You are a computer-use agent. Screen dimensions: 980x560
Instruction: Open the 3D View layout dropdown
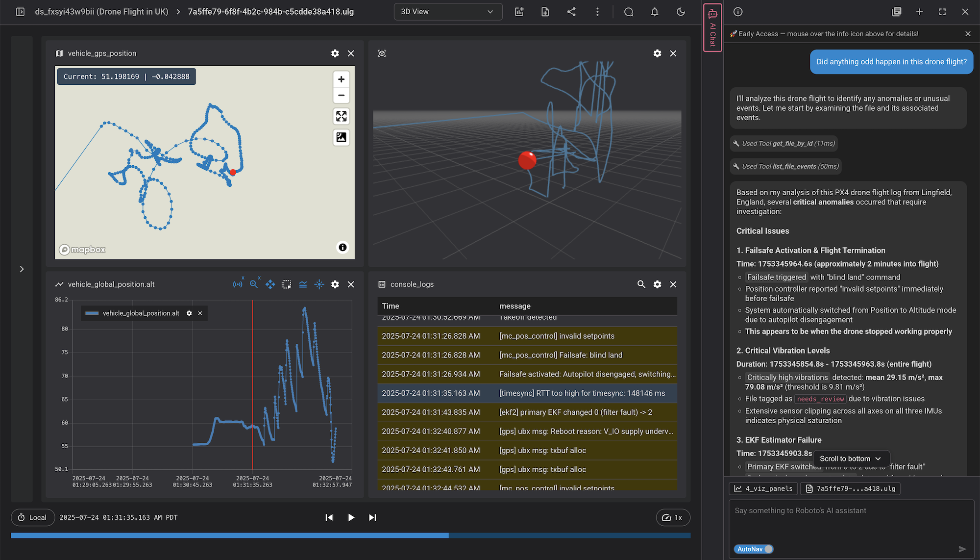pos(447,12)
